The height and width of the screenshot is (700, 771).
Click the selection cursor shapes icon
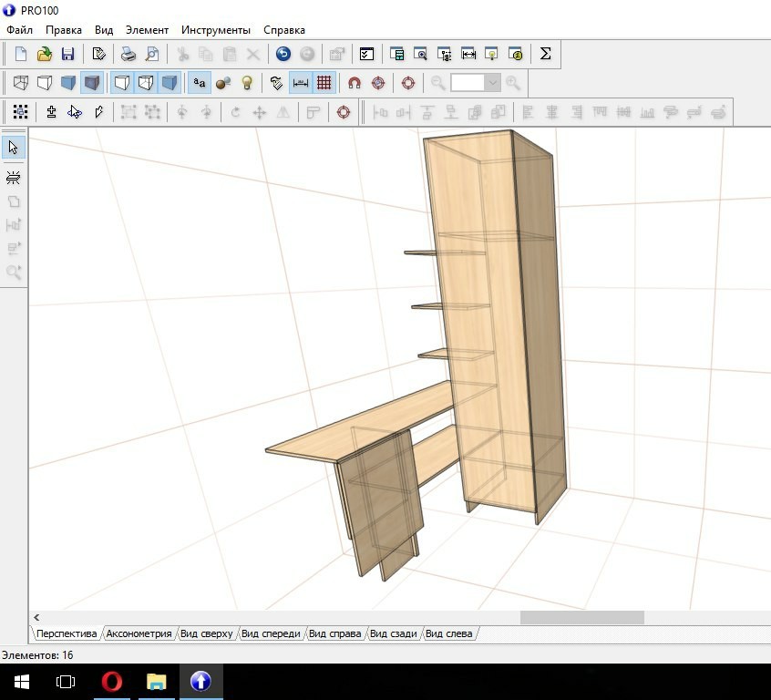pos(75,112)
